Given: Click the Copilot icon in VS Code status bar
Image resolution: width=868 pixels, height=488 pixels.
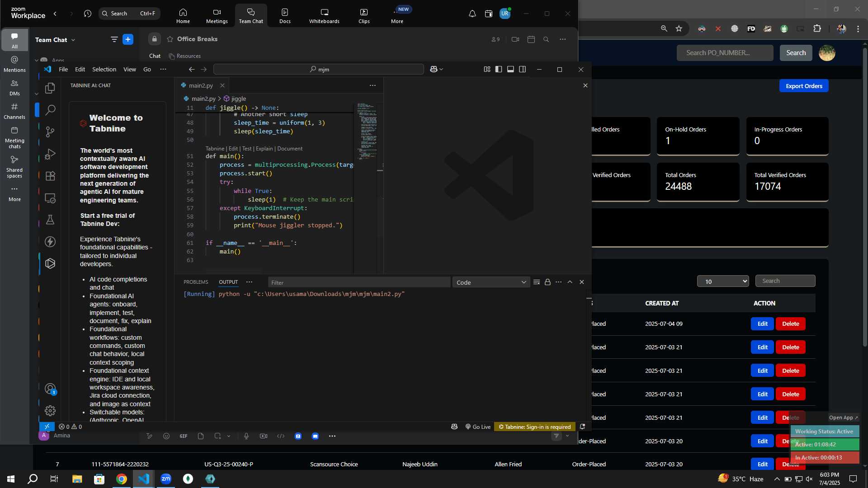Looking at the screenshot, I should point(454,427).
